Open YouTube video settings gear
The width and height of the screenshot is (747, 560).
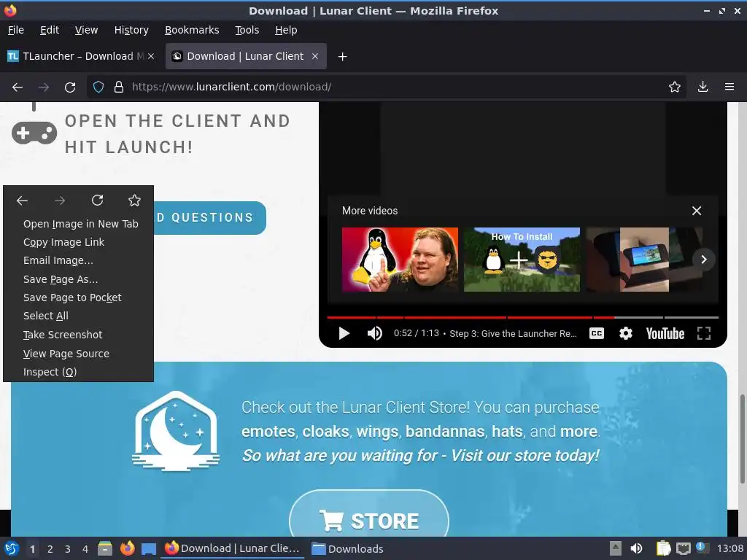click(x=625, y=333)
